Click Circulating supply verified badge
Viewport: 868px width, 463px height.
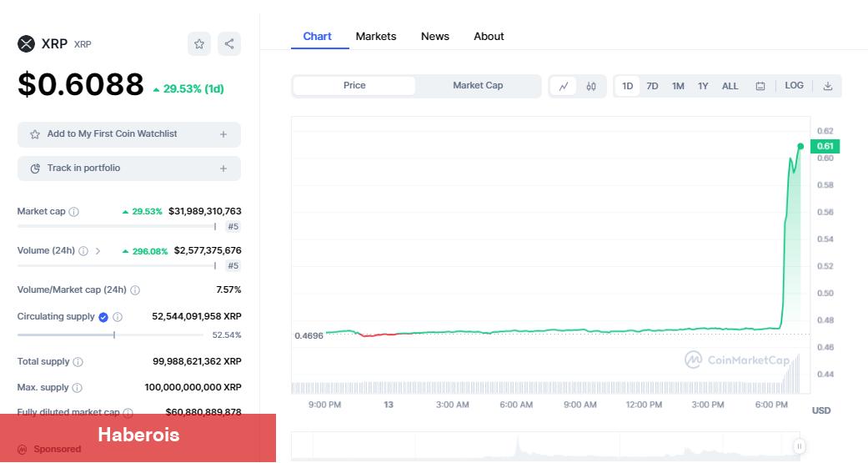pos(103,317)
